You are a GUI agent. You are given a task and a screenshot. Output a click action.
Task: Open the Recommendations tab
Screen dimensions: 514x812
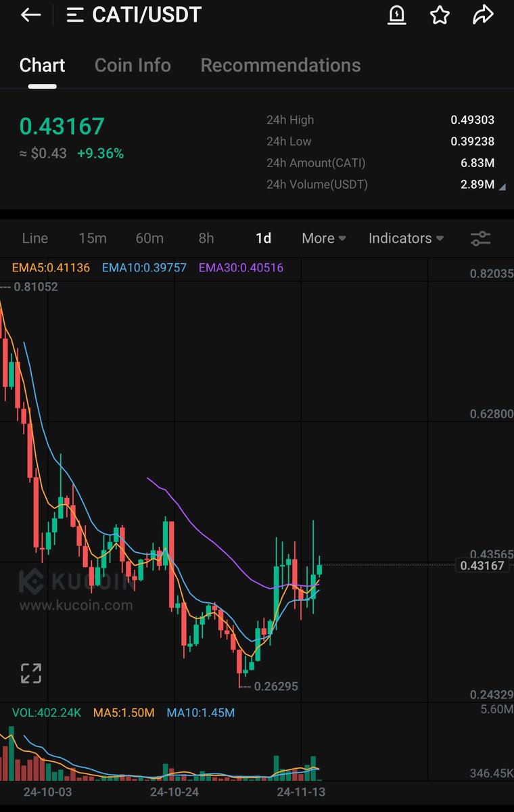coord(281,66)
